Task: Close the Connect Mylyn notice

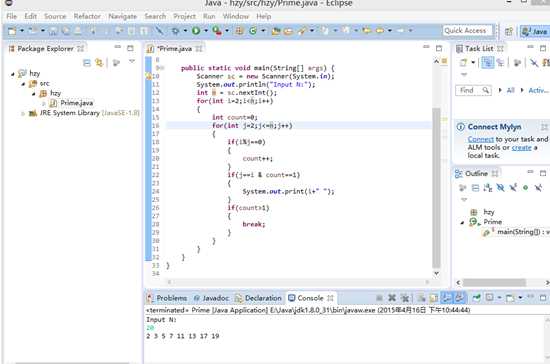Action: point(544,127)
